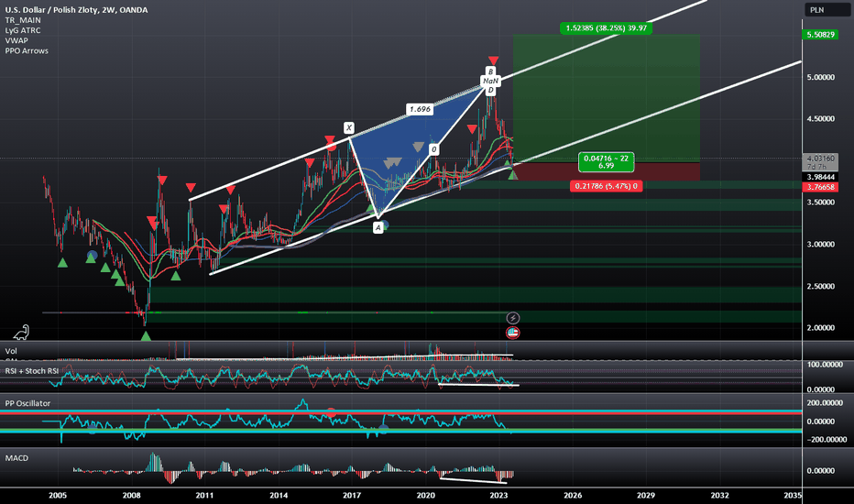Click the 2014 date on time axis
Image resolution: width=854 pixels, height=504 pixels.
[279, 495]
